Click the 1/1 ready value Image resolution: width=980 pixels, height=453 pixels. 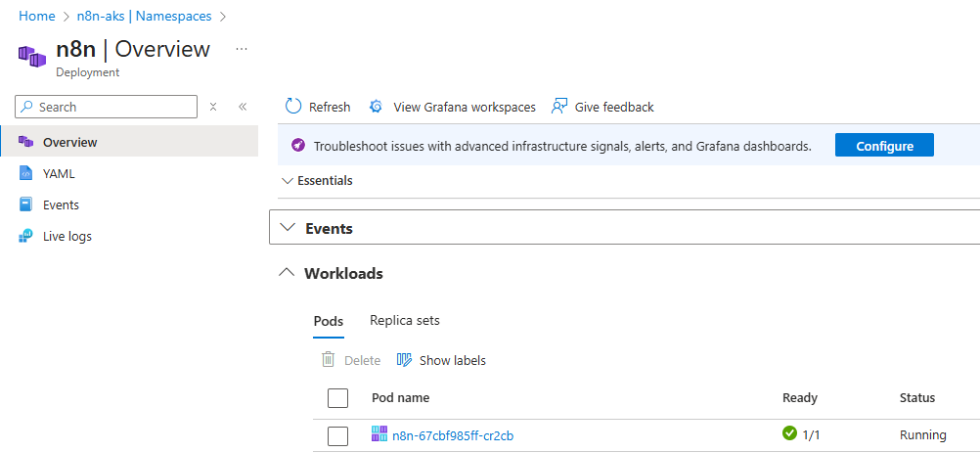pos(811,434)
